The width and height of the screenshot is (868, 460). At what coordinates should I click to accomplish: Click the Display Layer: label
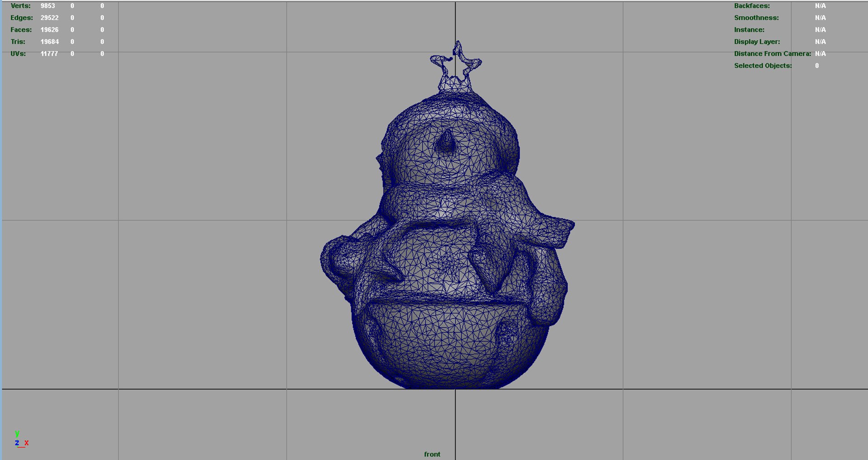tap(757, 42)
